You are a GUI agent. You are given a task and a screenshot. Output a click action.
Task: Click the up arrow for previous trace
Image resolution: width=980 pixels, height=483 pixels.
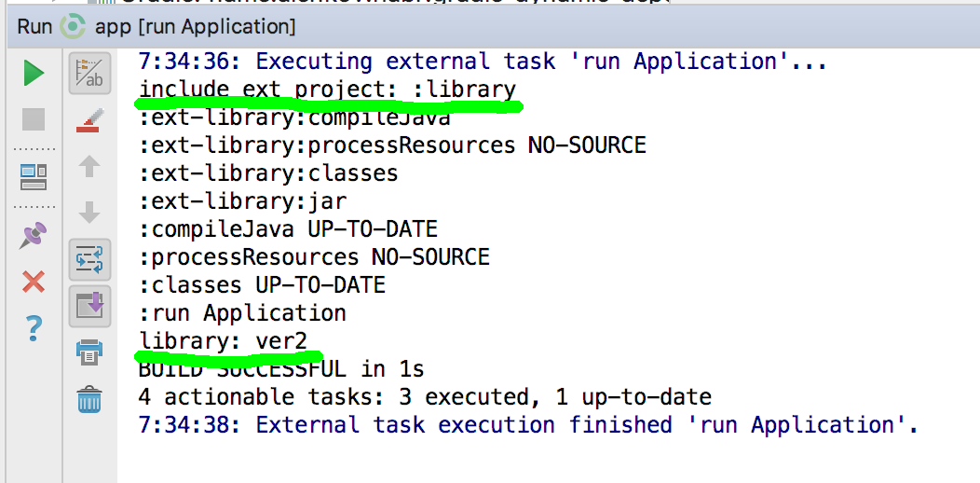[x=89, y=168]
